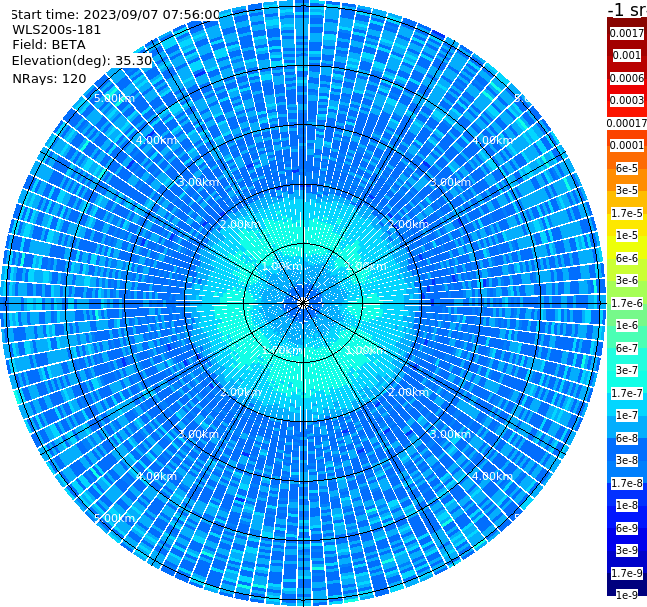Select the Elevation(deg): 35.30 text

[x=82, y=61]
